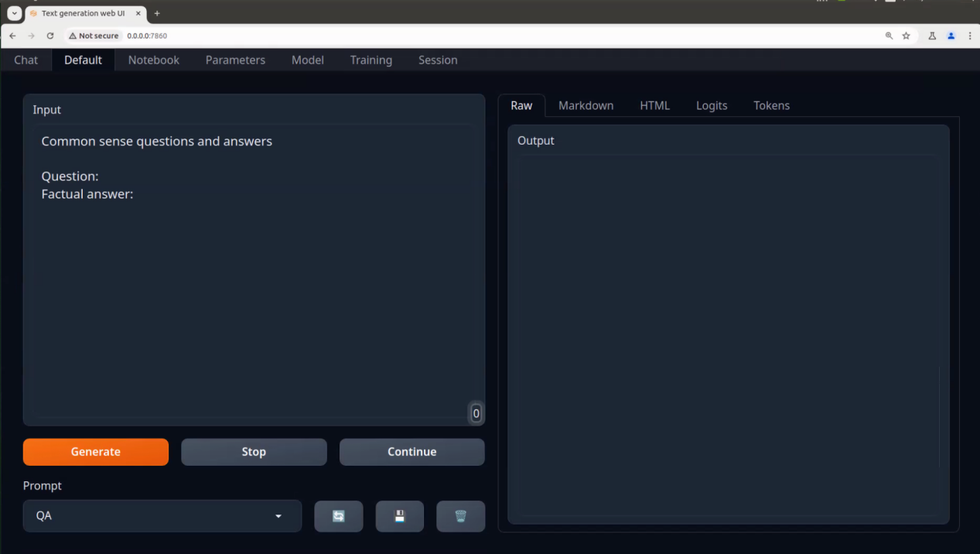
Task: Show the HTML output tab
Action: coord(655,105)
